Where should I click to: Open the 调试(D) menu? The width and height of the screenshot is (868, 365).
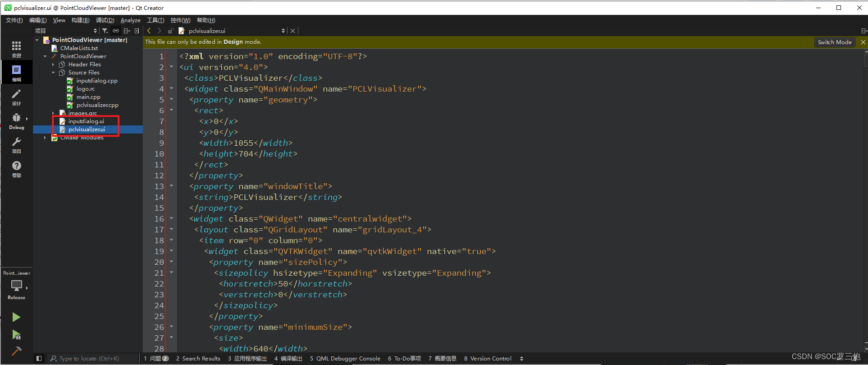coord(105,20)
